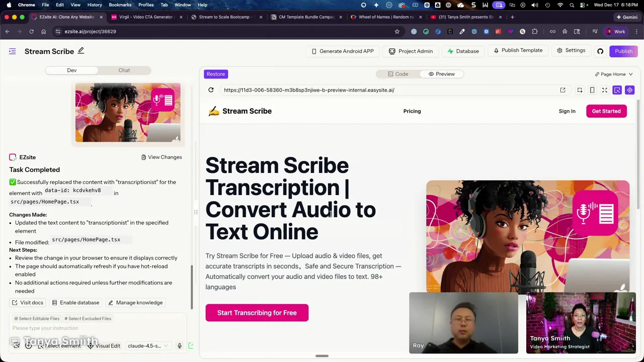This screenshot has width=644, height=362.
Task: Click the microphone voice input icon
Action: [180, 345]
